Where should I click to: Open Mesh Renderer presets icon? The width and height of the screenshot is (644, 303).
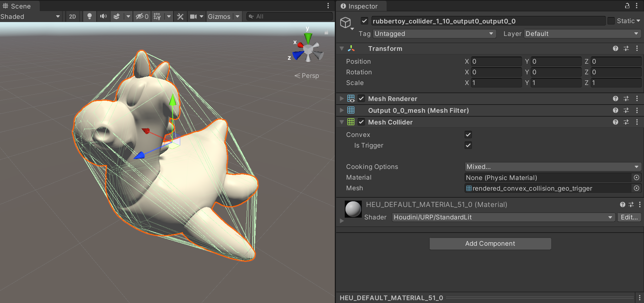click(x=626, y=99)
